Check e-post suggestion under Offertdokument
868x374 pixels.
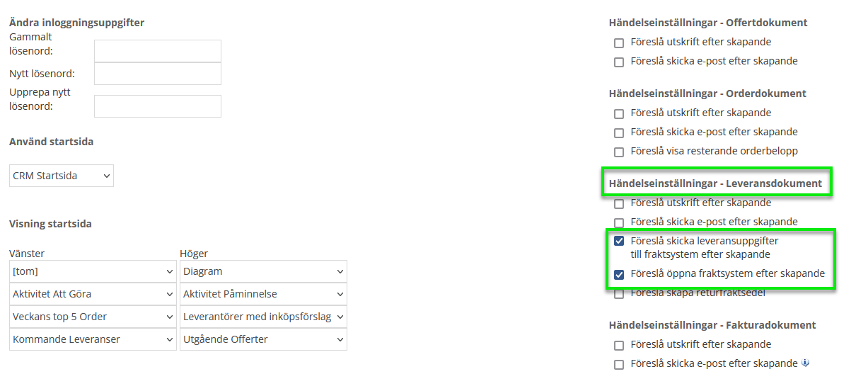point(619,62)
